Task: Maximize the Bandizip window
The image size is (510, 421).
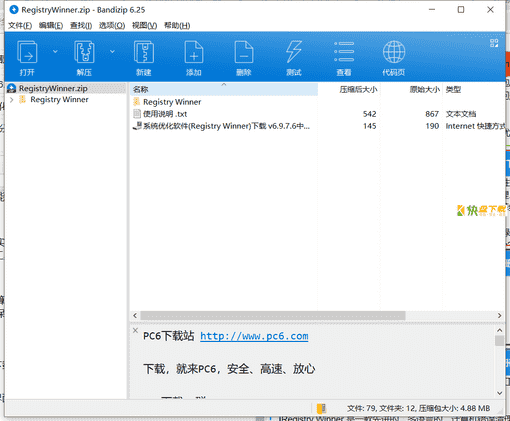Action: click(x=461, y=10)
